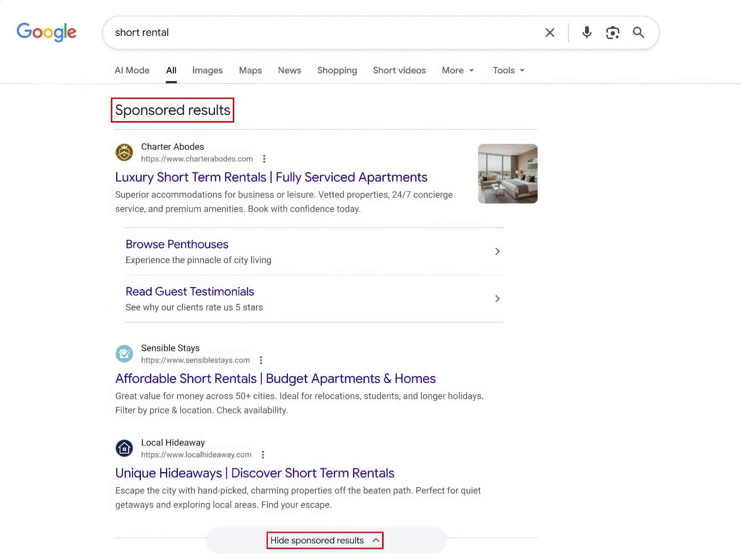Viewport: 741px width, 560px height.
Task: Open the three-dot menu for Sensible Stays ad
Action: [x=261, y=360]
